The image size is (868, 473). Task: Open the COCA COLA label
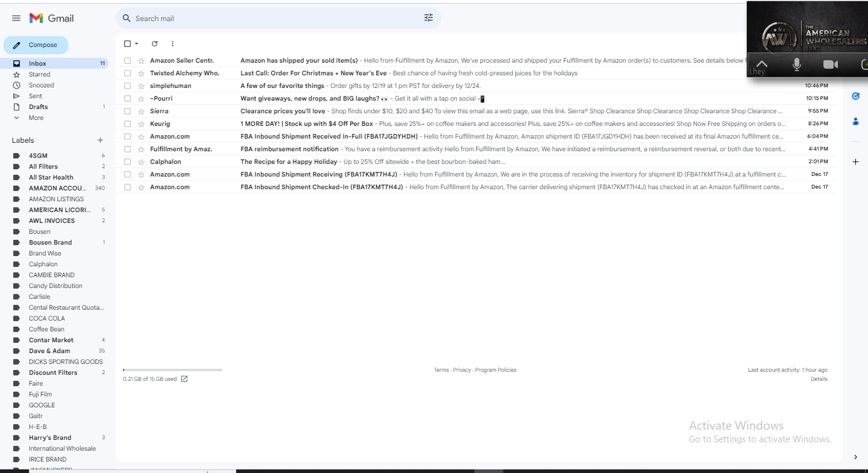click(x=47, y=318)
